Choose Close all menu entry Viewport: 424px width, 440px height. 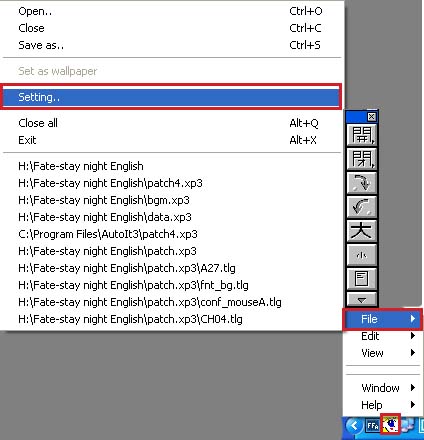[x=172, y=123]
